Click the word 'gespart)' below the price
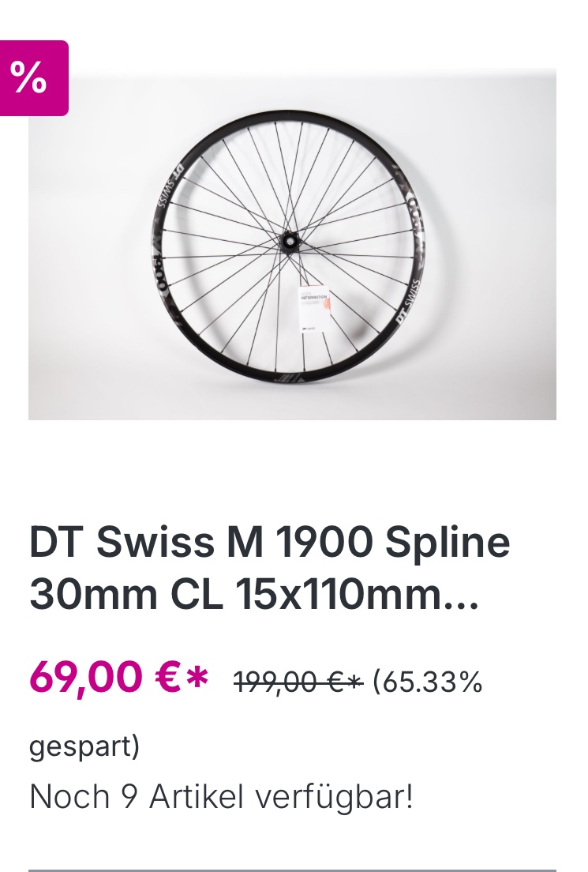Image resolution: width=588 pixels, height=872 pixels. click(x=84, y=746)
